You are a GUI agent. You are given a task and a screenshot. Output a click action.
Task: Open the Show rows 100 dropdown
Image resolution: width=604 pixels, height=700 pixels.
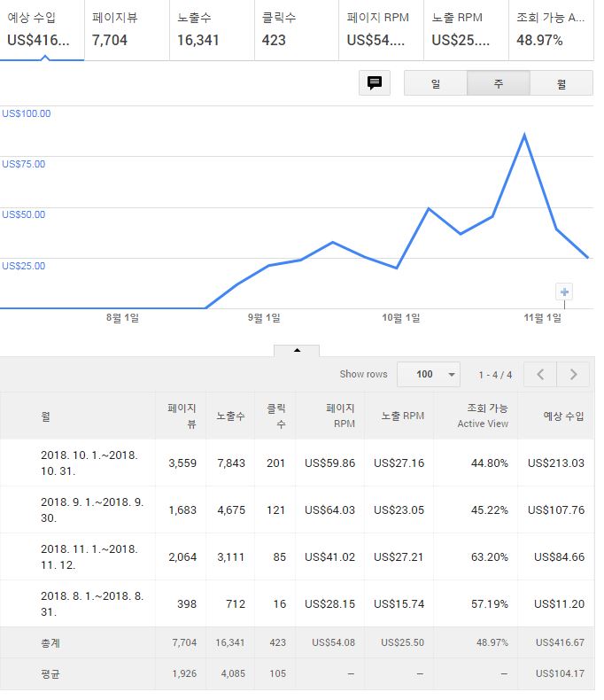pyautogui.click(x=429, y=374)
